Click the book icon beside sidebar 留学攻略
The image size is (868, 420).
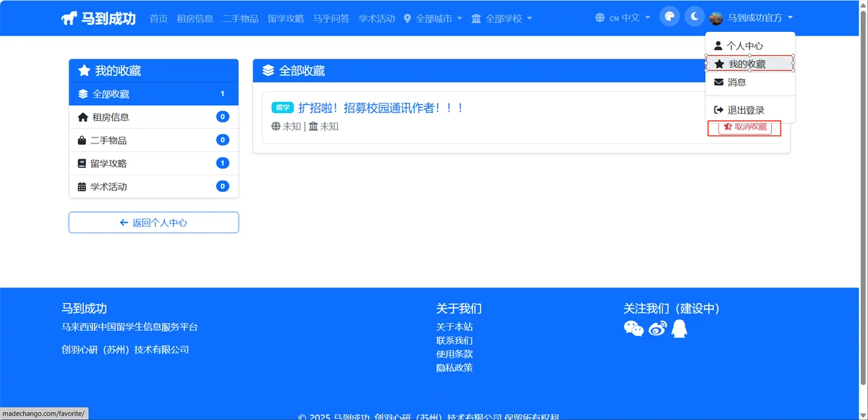point(82,164)
